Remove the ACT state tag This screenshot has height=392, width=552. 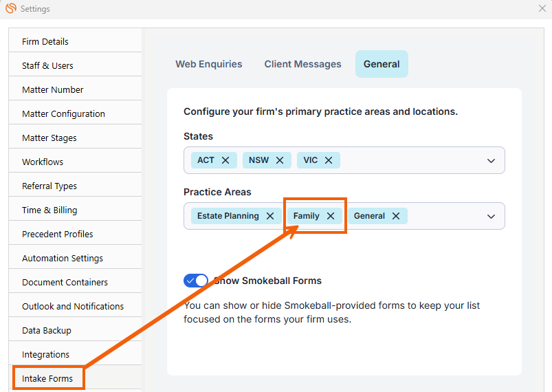click(227, 160)
